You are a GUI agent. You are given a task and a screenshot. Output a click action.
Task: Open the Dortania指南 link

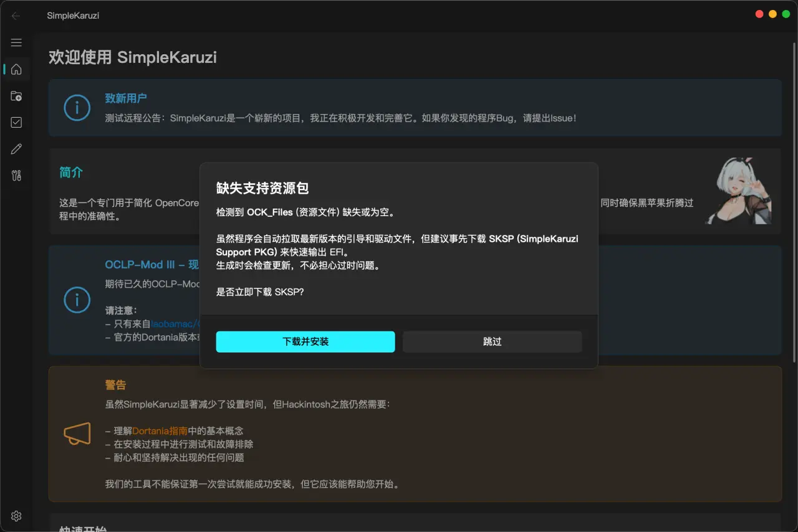(x=160, y=430)
